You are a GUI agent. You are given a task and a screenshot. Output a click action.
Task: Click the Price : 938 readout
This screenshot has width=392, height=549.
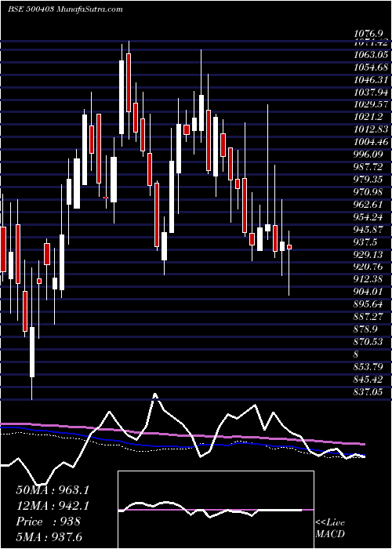coord(49,522)
